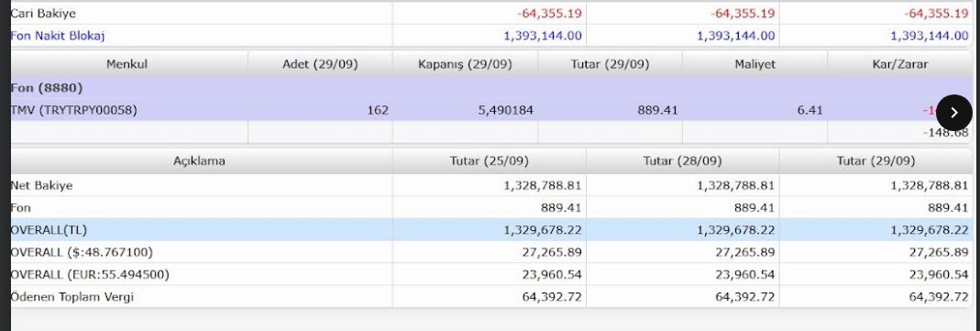Image resolution: width=980 pixels, height=331 pixels.
Task: Click OVERALL(TL) 1,329,678.22 in the last Tutar (29/09) column
Action: (x=930, y=230)
